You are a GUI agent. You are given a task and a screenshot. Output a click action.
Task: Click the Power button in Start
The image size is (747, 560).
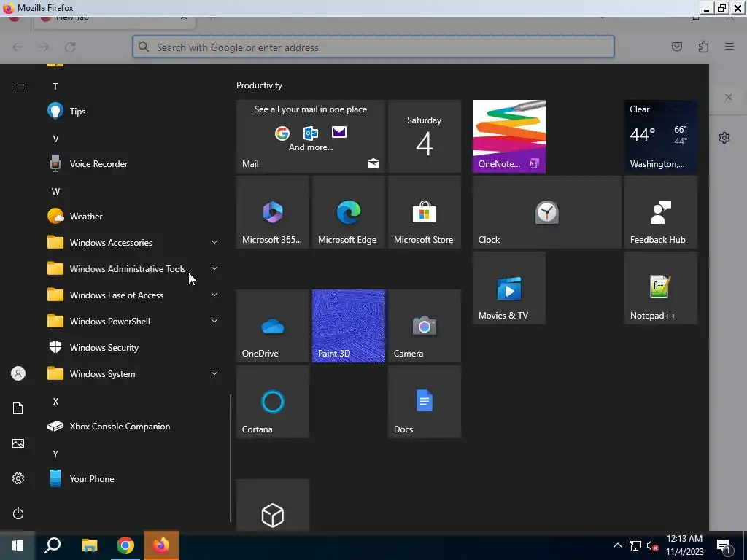18,513
